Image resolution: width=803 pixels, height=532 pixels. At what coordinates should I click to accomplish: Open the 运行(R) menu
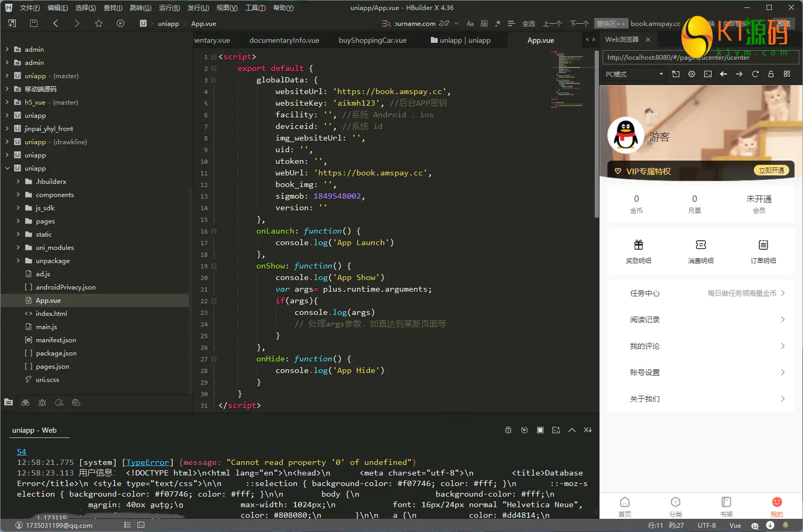coord(169,7)
